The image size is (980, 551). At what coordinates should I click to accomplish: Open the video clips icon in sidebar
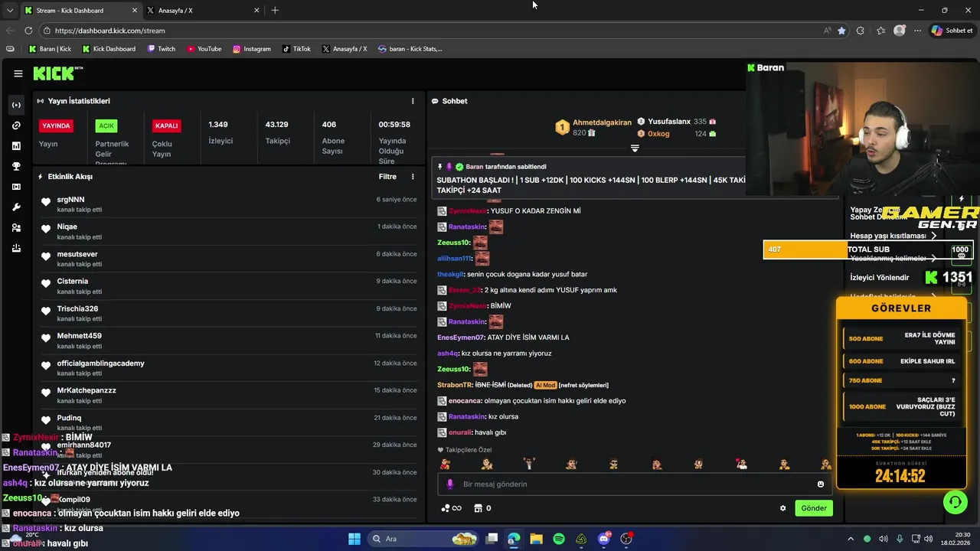(x=17, y=187)
